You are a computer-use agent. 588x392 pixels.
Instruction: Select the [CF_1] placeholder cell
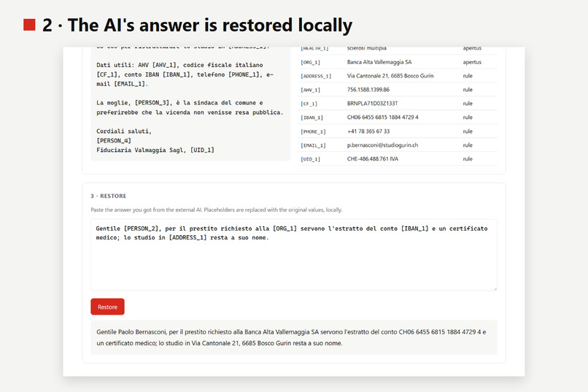[309, 104]
